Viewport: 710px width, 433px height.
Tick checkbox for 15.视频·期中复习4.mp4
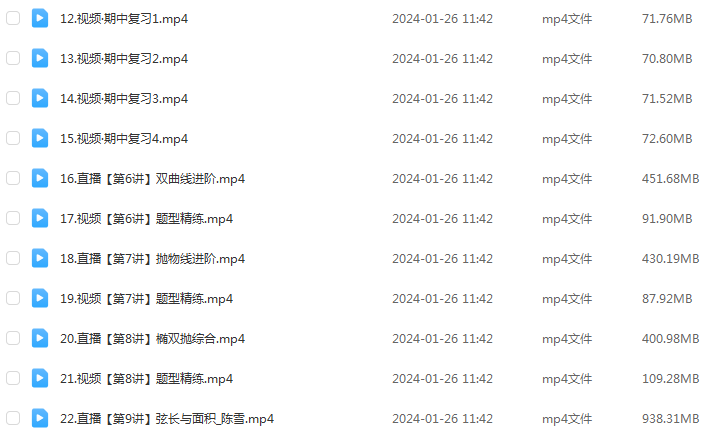click(x=13, y=138)
